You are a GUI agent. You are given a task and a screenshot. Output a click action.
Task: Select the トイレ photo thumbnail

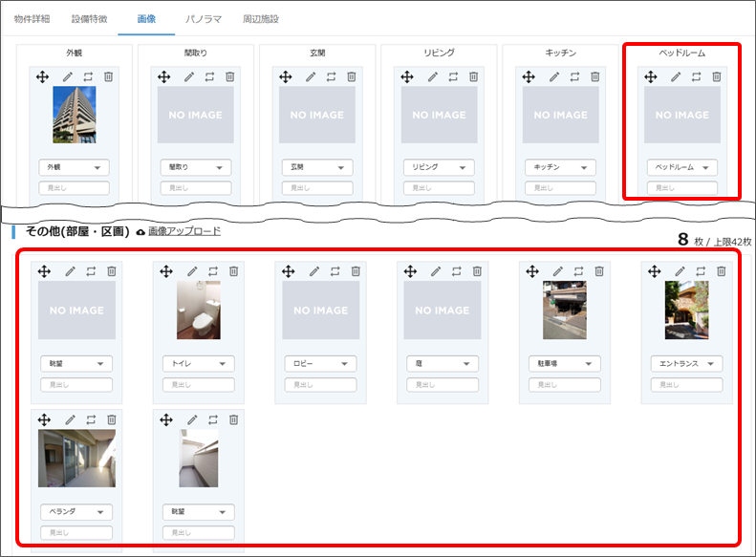tap(199, 311)
